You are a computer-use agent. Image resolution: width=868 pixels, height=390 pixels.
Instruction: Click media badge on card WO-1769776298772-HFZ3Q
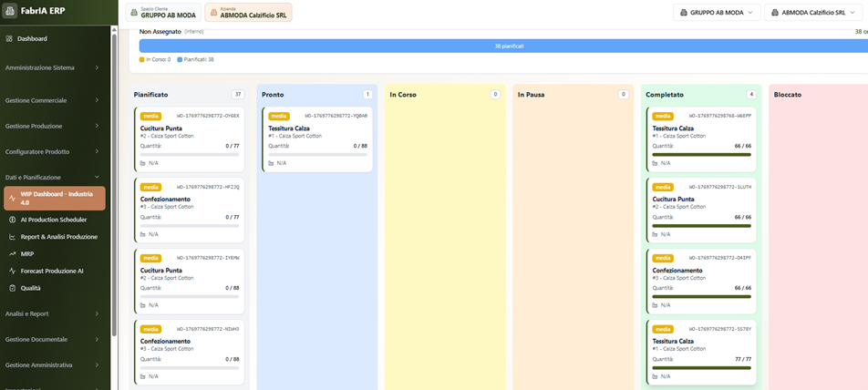click(151, 187)
